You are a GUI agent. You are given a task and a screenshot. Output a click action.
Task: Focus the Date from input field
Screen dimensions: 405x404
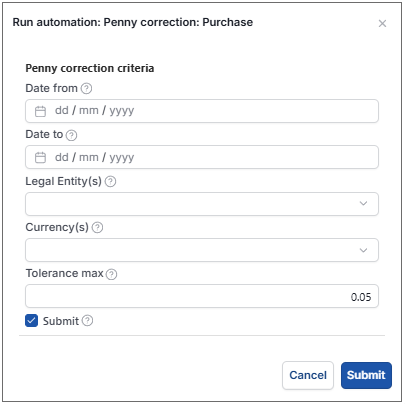pyautogui.click(x=202, y=111)
